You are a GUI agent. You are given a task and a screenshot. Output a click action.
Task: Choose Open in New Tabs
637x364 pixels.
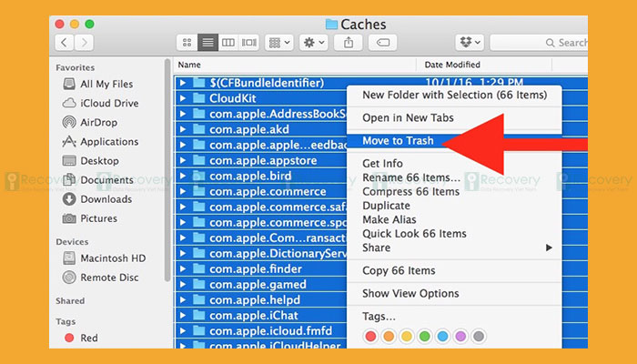(x=454, y=117)
